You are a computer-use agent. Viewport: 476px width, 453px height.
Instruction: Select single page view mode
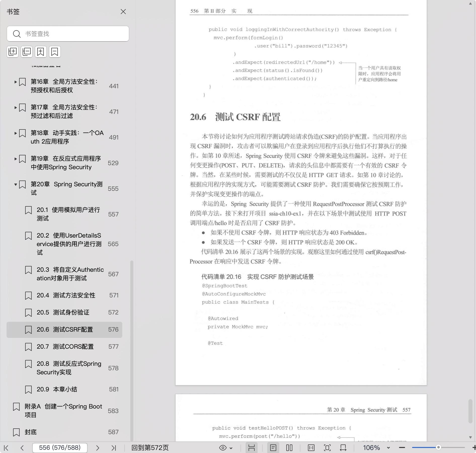click(273, 448)
